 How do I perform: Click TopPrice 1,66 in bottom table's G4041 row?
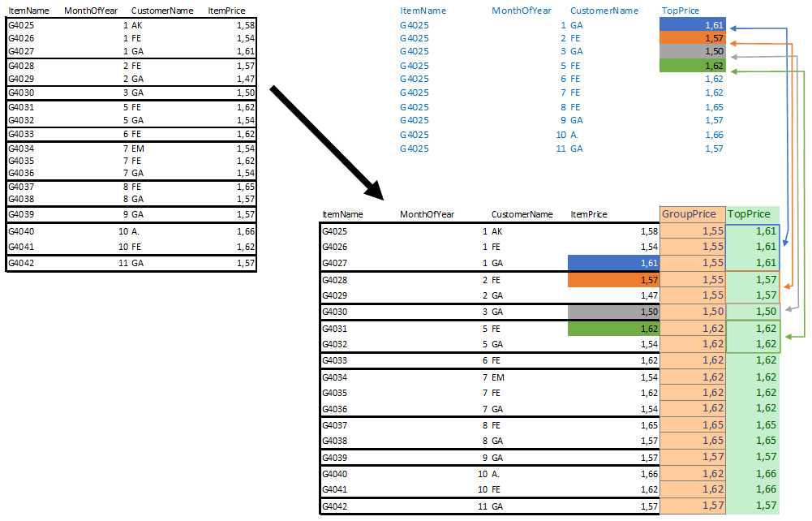(x=766, y=489)
